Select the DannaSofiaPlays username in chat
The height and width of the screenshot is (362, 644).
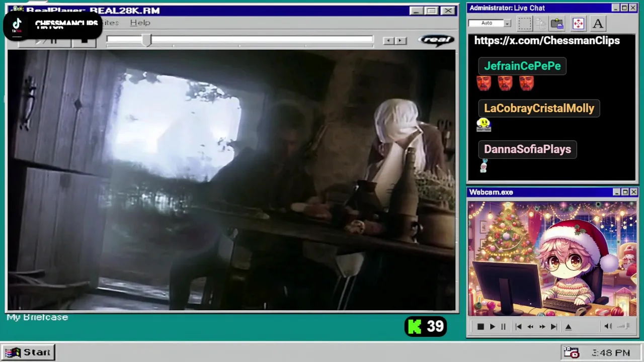coord(527,149)
